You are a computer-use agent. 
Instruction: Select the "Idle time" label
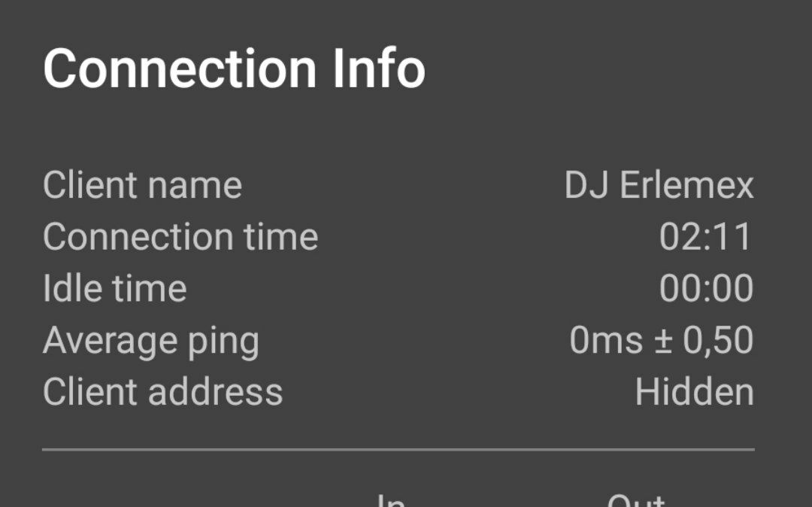pos(114,289)
